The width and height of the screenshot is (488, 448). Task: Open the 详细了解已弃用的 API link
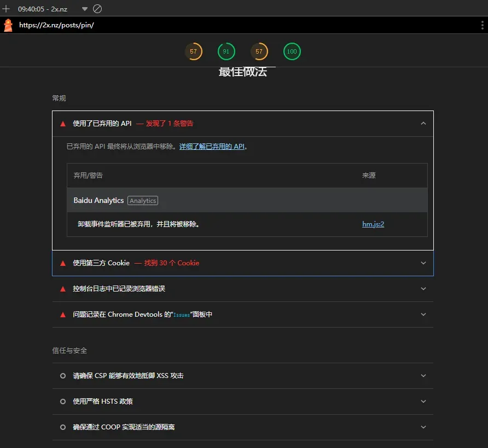tap(212, 147)
